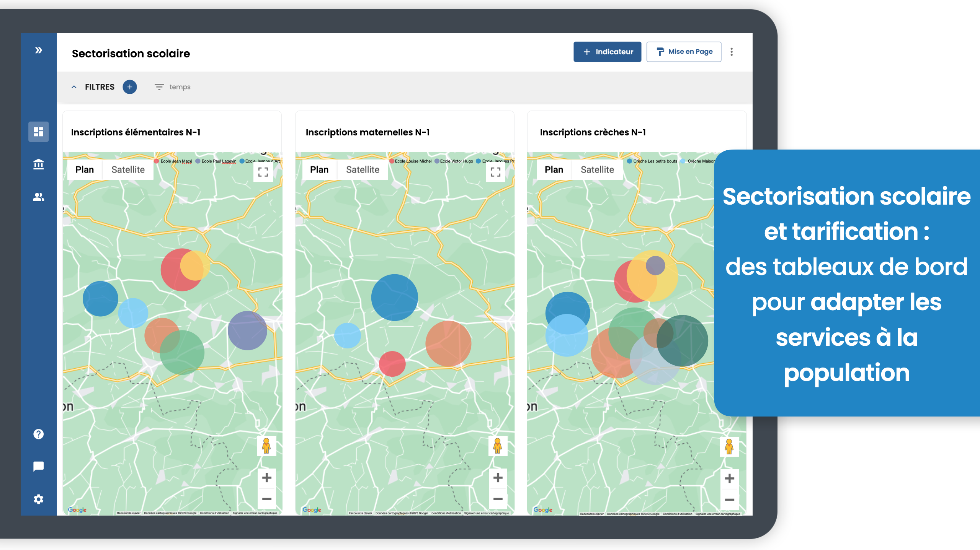Switch to Satellite view on élémentaires map

128,169
